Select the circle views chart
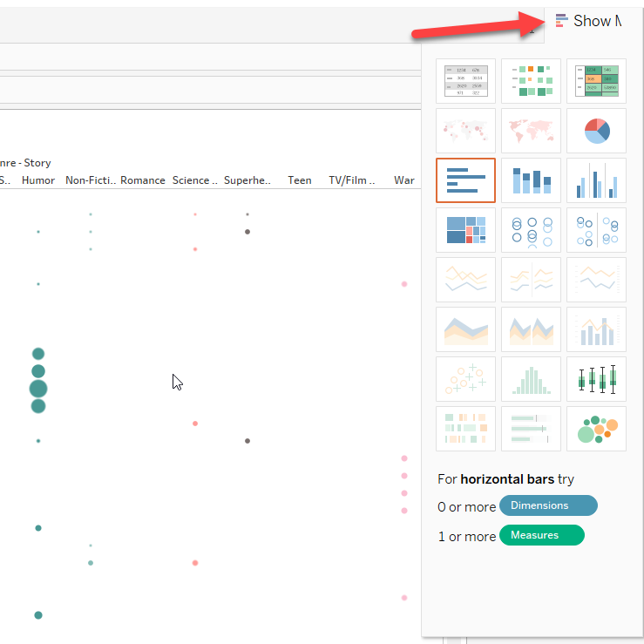644x644 pixels. [531, 230]
